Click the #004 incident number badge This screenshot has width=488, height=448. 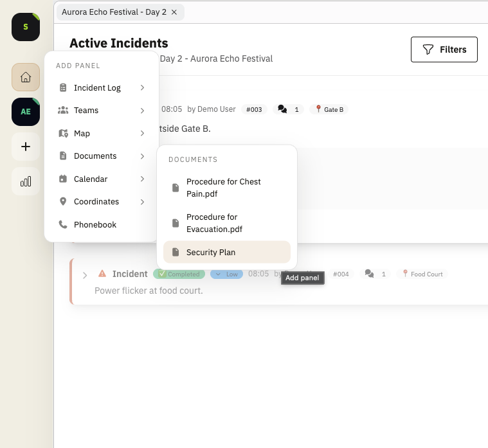tap(341, 274)
